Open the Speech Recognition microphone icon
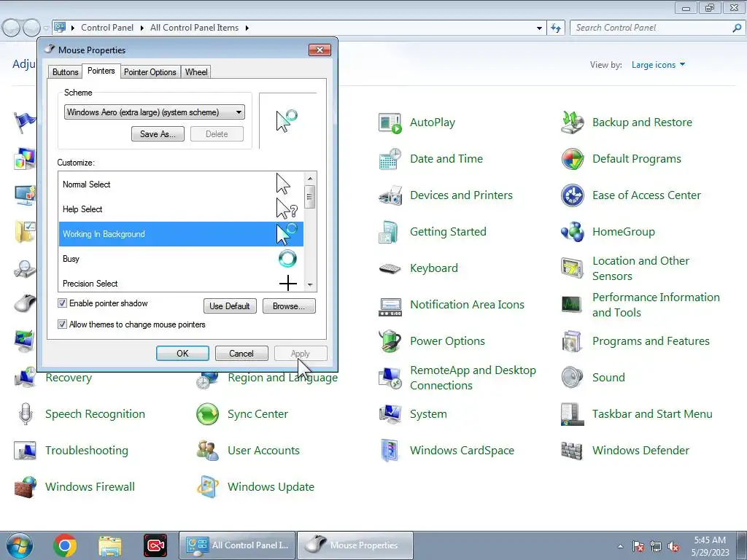747x560 pixels. (26, 414)
